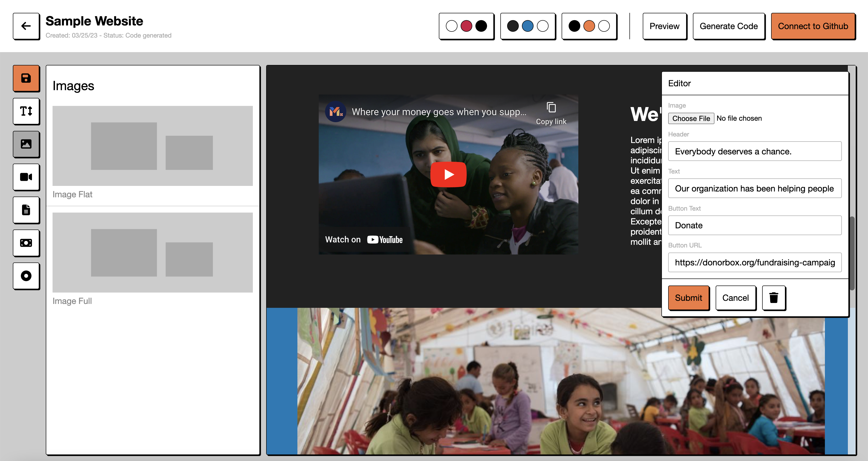Open the document components sidebar icon
This screenshot has width=868, height=461.
pyautogui.click(x=26, y=210)
